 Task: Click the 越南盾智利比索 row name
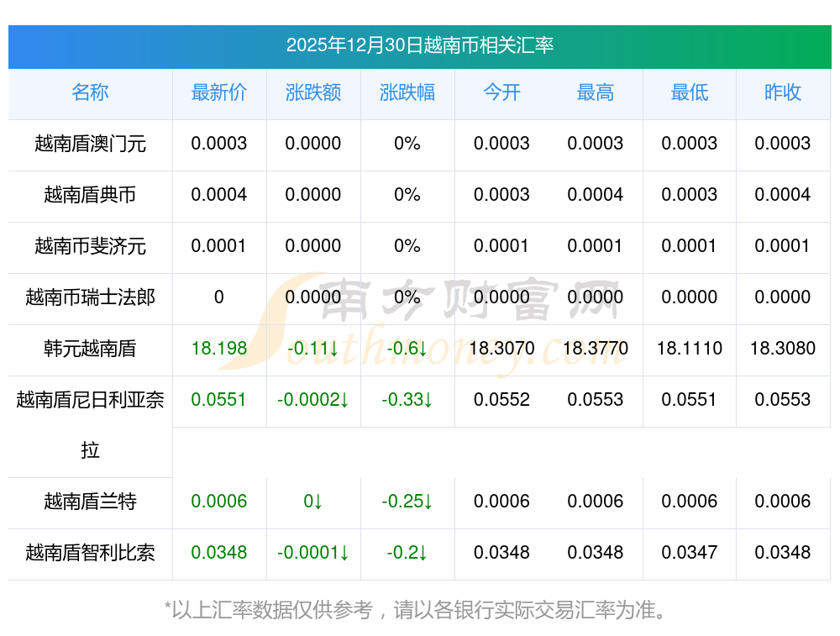[90, 553]
